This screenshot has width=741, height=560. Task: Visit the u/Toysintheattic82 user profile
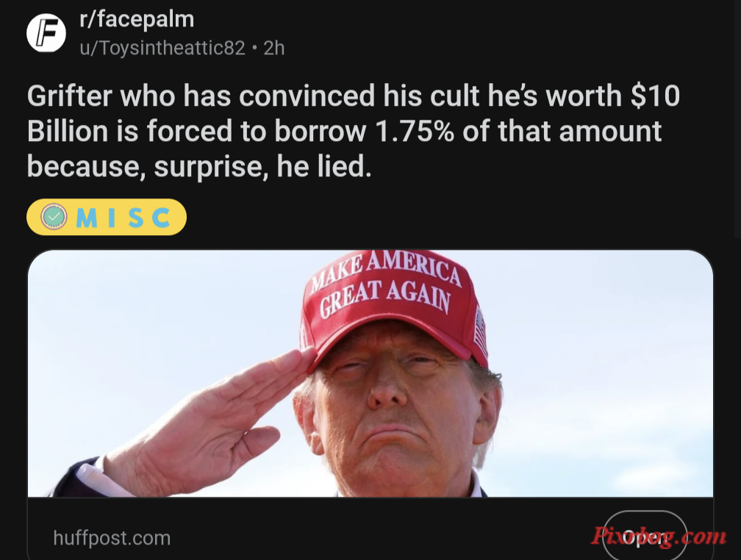click(x=162, y=48)
